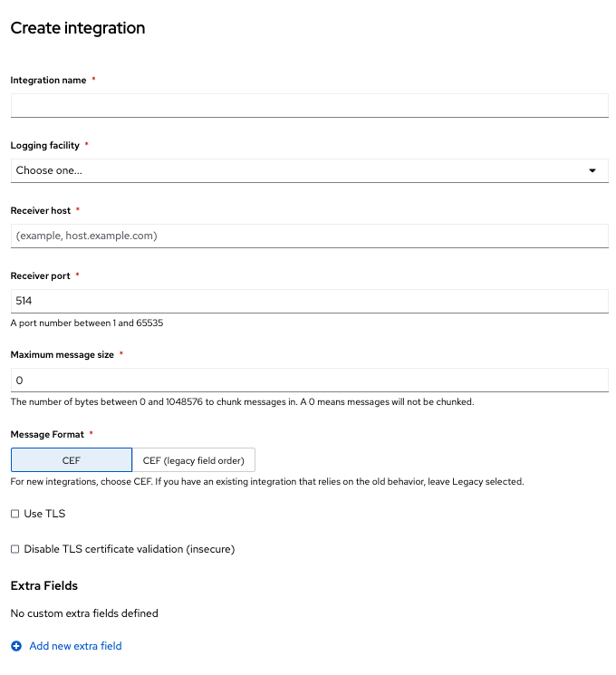This screenshot has height=675, width=616.
Task: Select the Receiver port field showing 514
Action: pyautogui.click(x=309, y=301)
